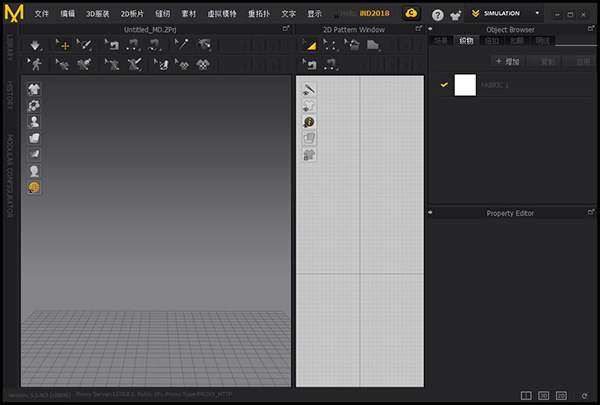Select the Polygon pattern shape tool

coord(373,46)
